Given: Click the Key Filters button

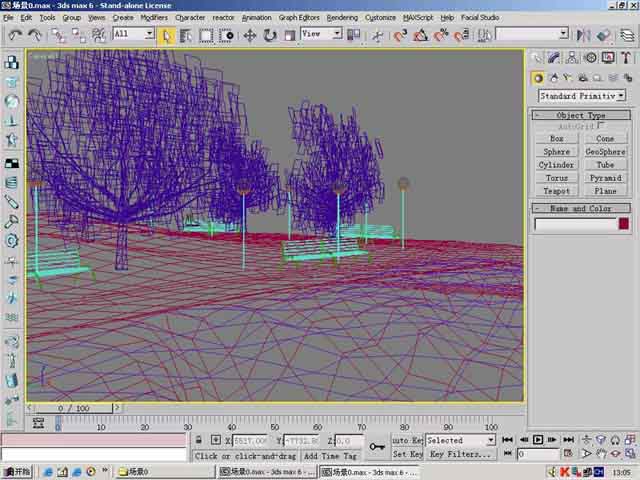Looking at the screenshot, I should (461, 454).
